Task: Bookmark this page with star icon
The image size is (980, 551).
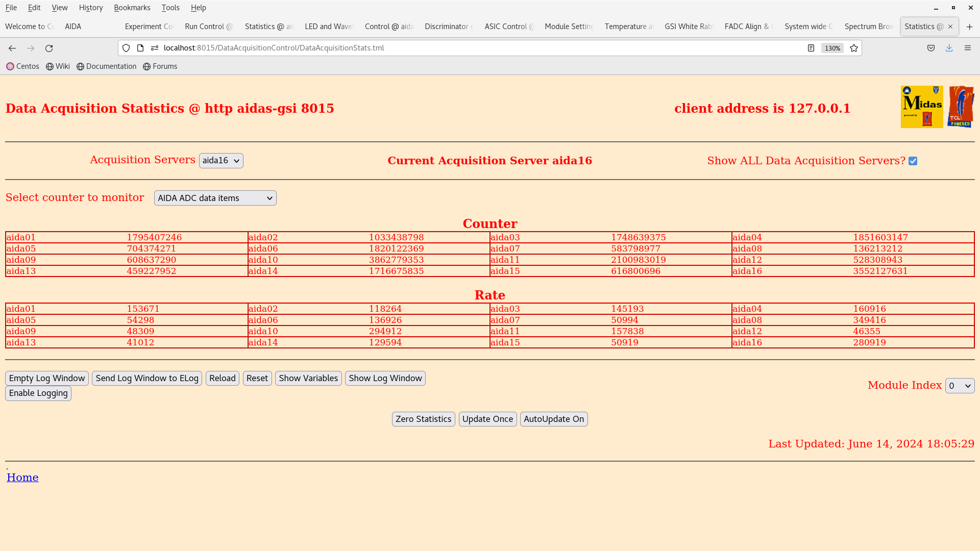Action: point(854,48)
